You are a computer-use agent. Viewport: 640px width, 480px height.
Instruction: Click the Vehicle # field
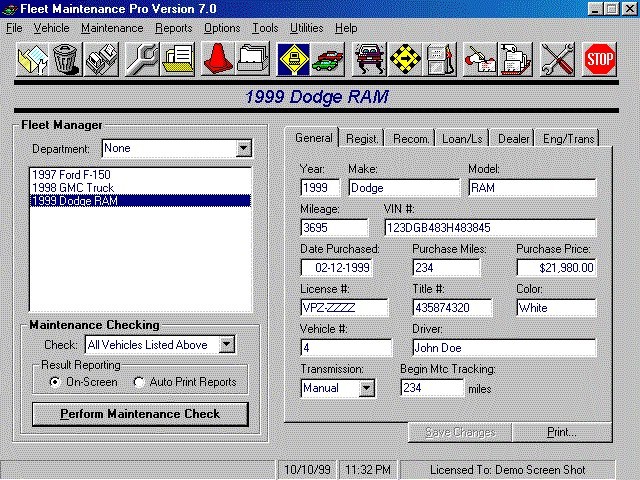click(346, 348)
